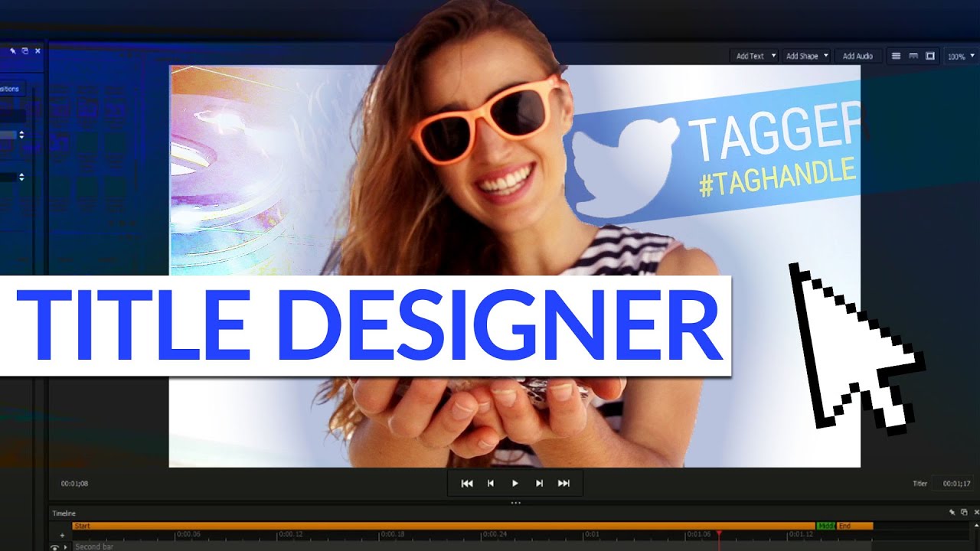Expand the Second bar layer row
Viewport: 980px width, 551px height.
(67, 547)
